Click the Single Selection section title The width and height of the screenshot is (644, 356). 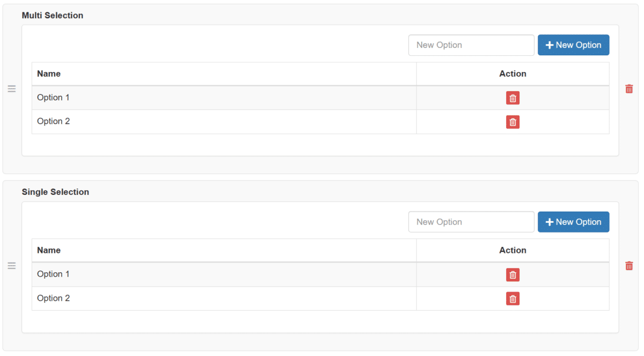tap(55, 192)
